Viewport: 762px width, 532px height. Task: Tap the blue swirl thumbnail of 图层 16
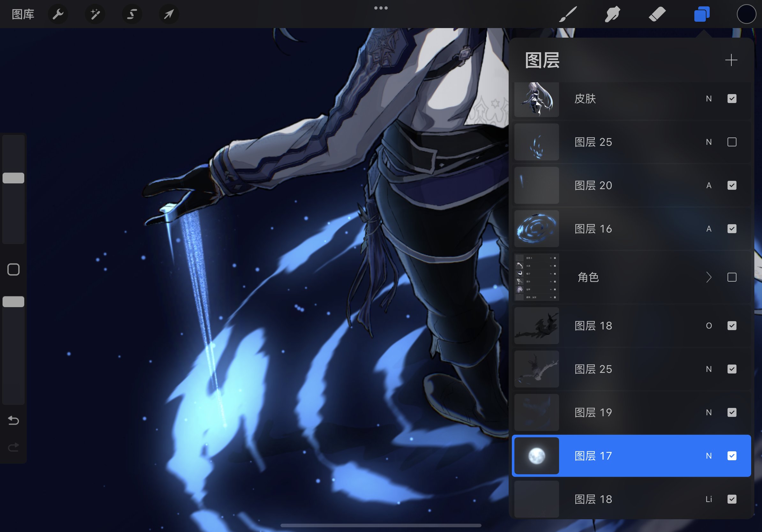pyautogui.click(x=537, y=229)
